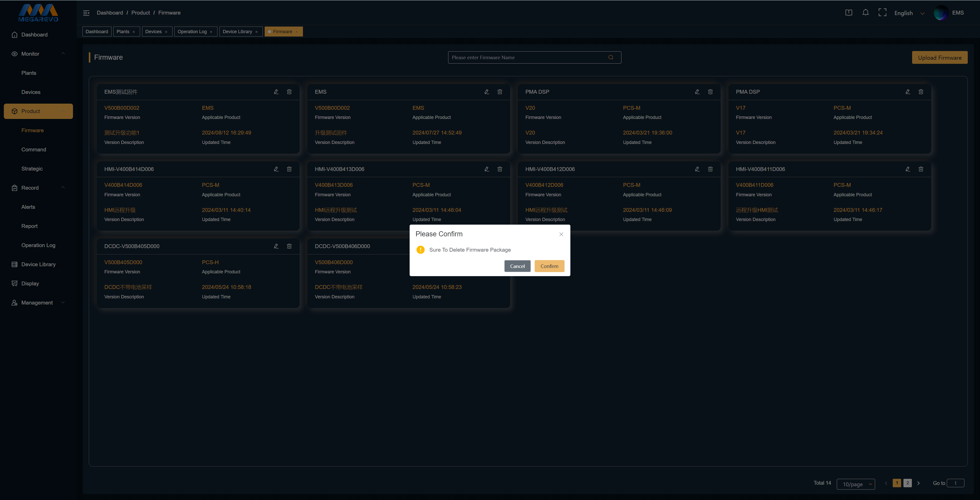Click the delete icon on HMI-V400B412D006
980x500 pixels.
[x=710, y=169]
